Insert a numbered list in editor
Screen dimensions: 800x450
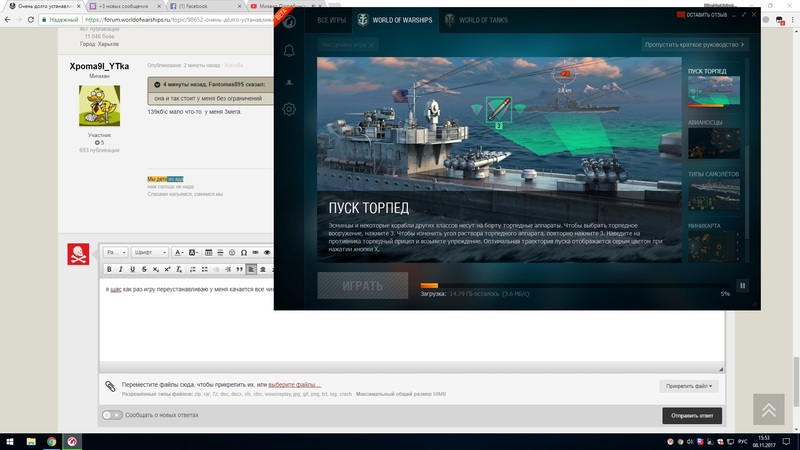(193, 269)
